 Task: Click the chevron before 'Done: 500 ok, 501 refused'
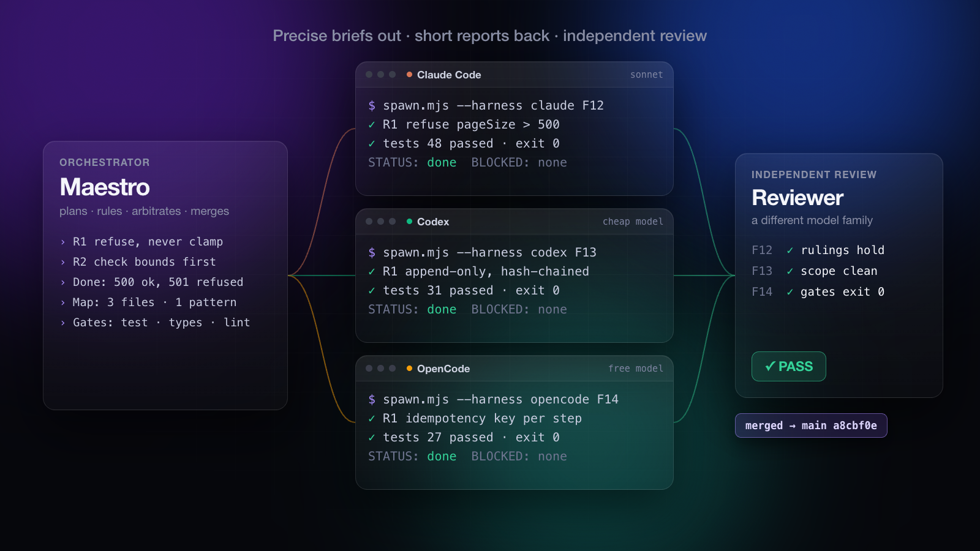coord(62,283)
